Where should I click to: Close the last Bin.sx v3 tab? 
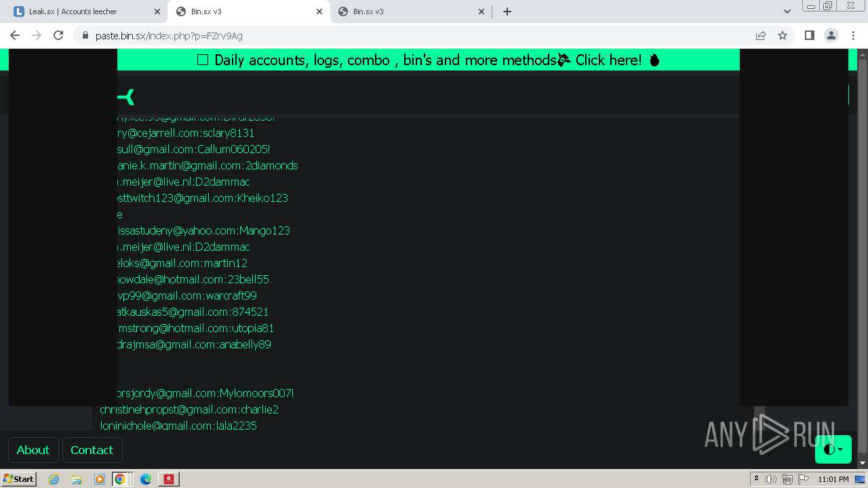coord(481,12)
